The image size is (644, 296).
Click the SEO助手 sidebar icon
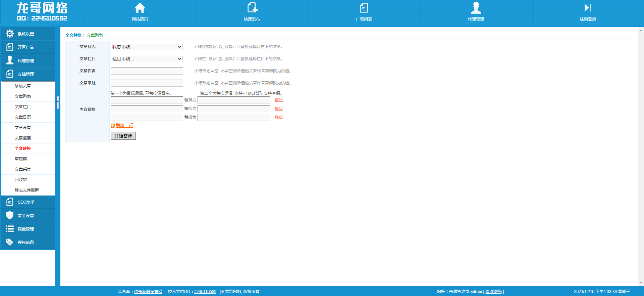pos(10,202)
